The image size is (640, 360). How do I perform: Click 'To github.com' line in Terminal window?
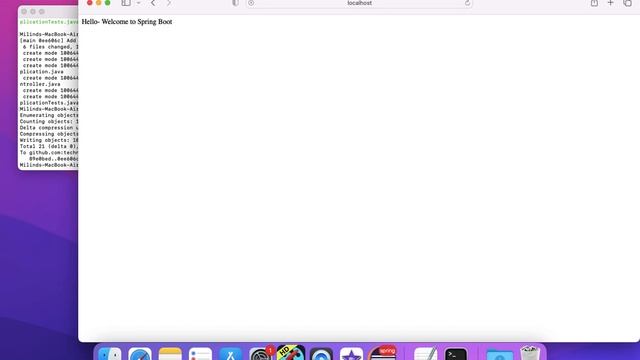(x=49, y=153)
